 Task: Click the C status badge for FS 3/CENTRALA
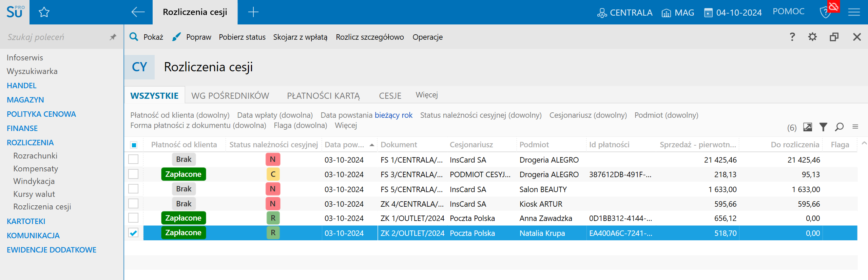pos(273,174)
